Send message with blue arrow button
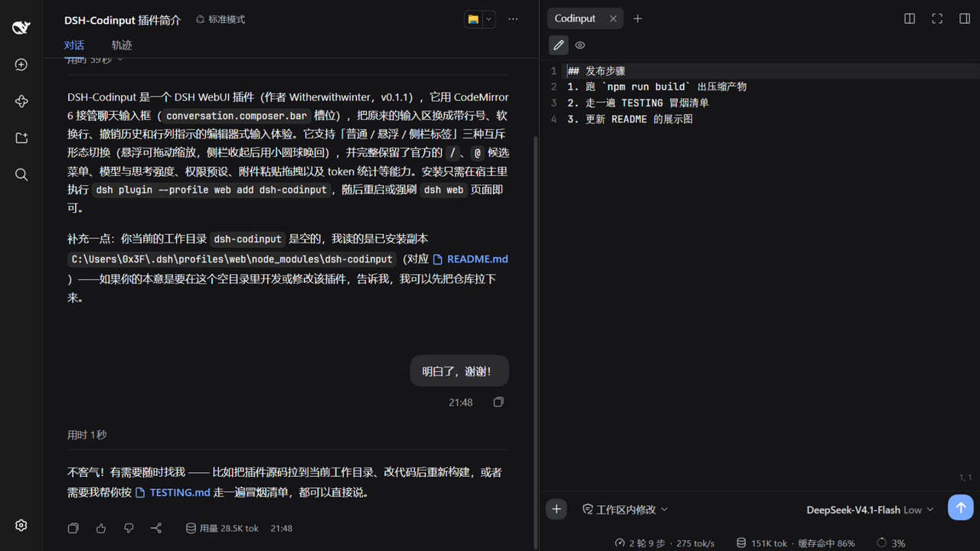This screenshot has width=980, height=551. pyautogui.click(x=961, y=507)
